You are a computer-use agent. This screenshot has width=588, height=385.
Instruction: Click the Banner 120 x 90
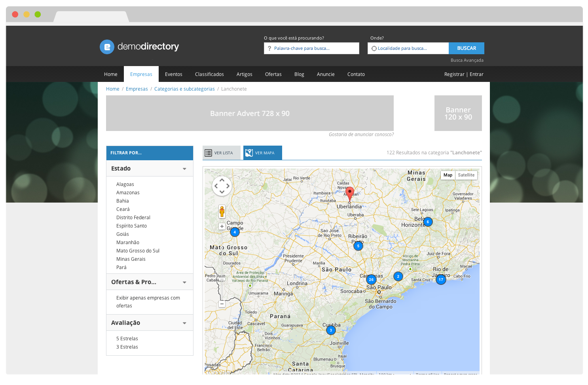458,113
